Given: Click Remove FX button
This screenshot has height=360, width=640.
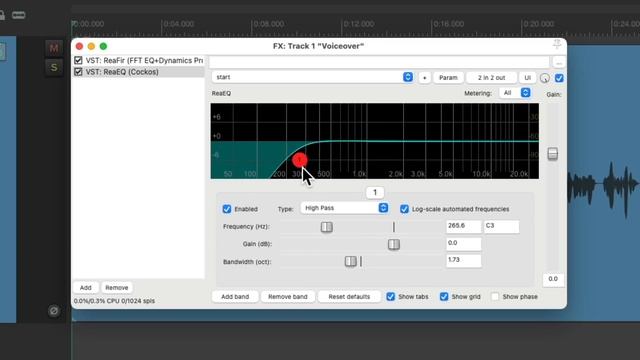Looking at the screenshot, I should [x=117, y=288].
